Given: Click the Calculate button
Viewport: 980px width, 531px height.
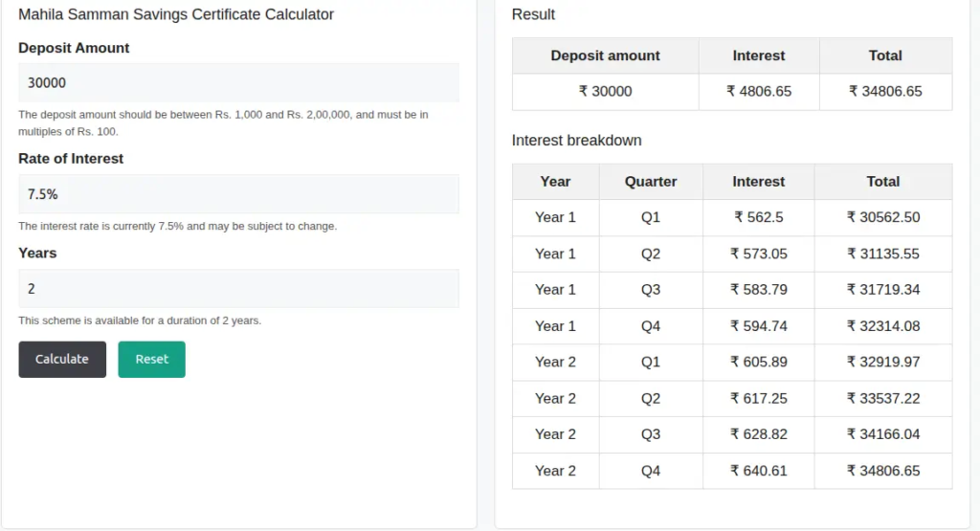Looking at the screenshot, I should pyautogui.click(x=62, y=359).
